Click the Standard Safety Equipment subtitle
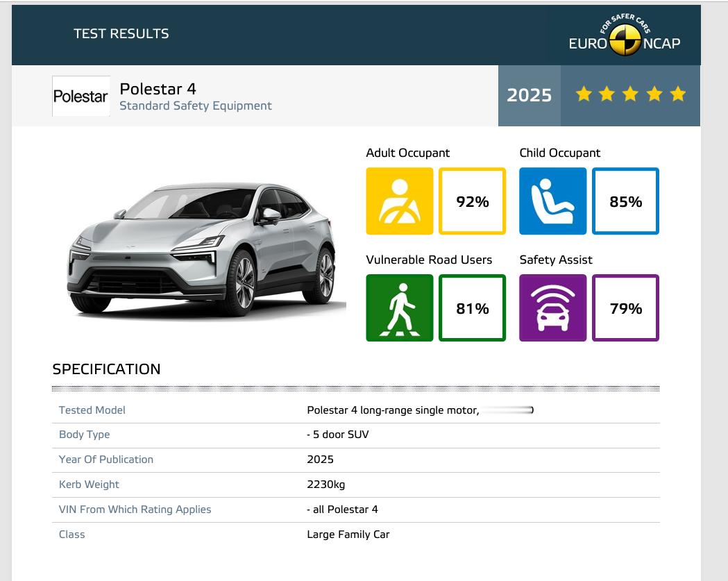Image resolution: width=728 pixels, height=581 pixels. [196, 106]
